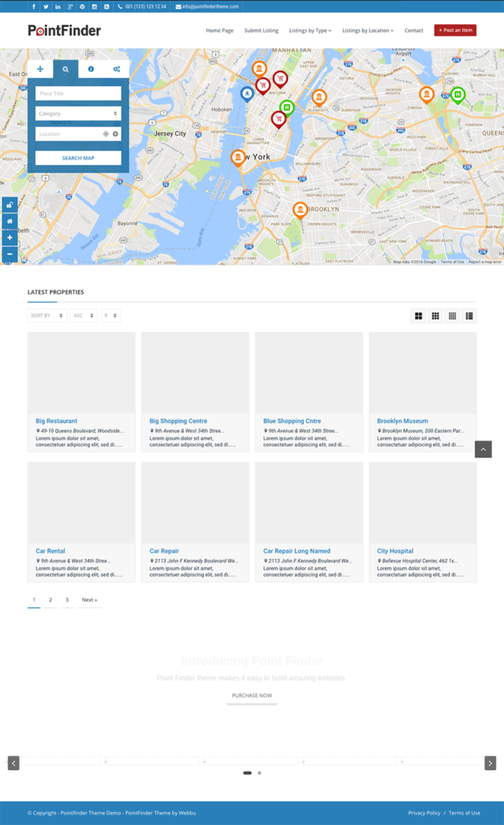Click the Next » pagination link
This screenshot has height=825, width=504.
tap(89, 599)
